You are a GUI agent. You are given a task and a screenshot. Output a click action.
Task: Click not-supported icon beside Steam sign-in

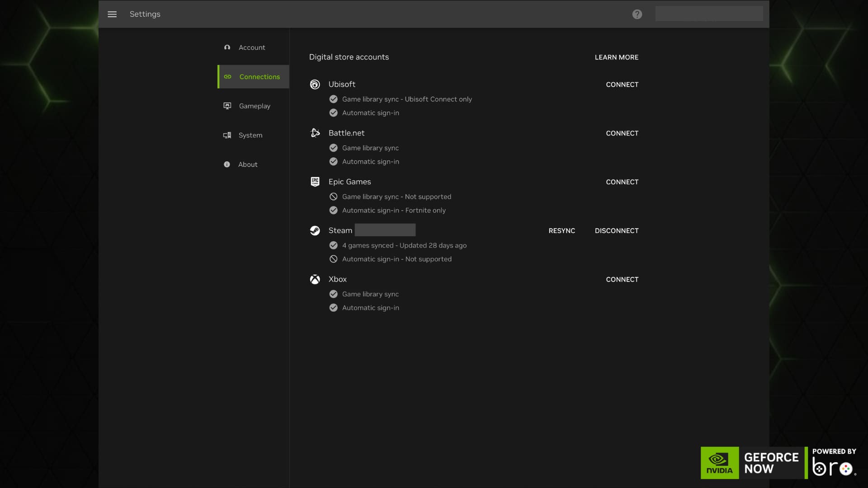(x=334, y=259)
